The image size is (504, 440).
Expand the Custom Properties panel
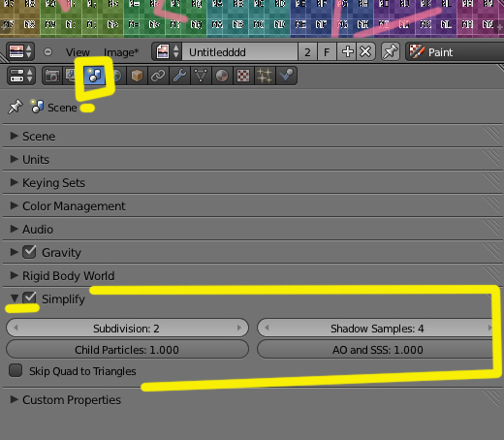point(14,399)
